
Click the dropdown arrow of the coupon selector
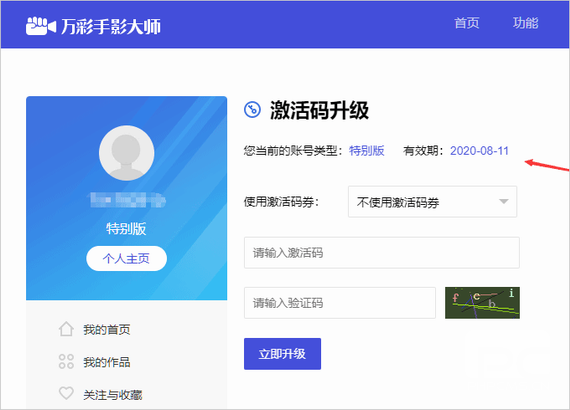[503, 202]
